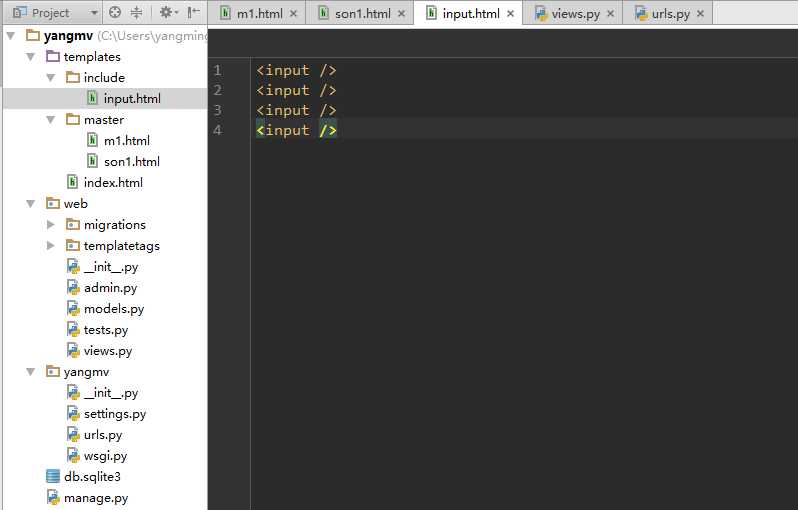Close the son1.html tab
The height and width of the screenshot is (510, 798).
(402, 14)
